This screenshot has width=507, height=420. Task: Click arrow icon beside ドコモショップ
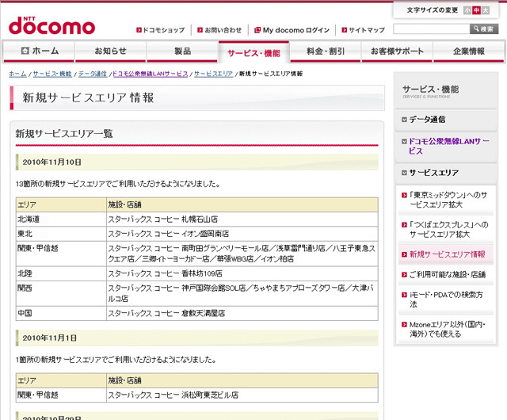coord(139,30)
